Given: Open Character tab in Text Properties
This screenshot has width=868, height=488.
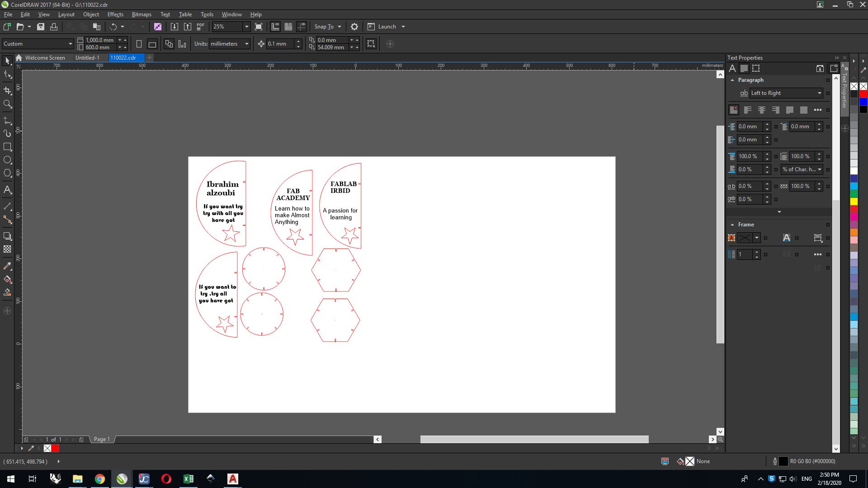Looking at the screenshot, I should click(732, 69).
